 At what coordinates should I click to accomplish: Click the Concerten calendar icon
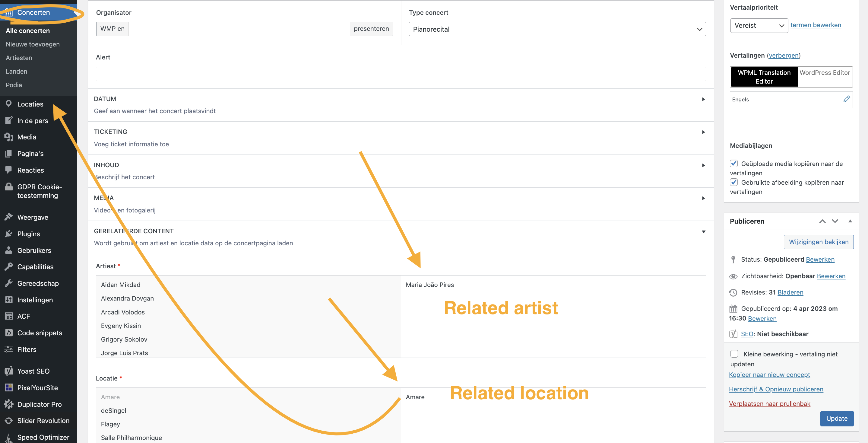9,13
